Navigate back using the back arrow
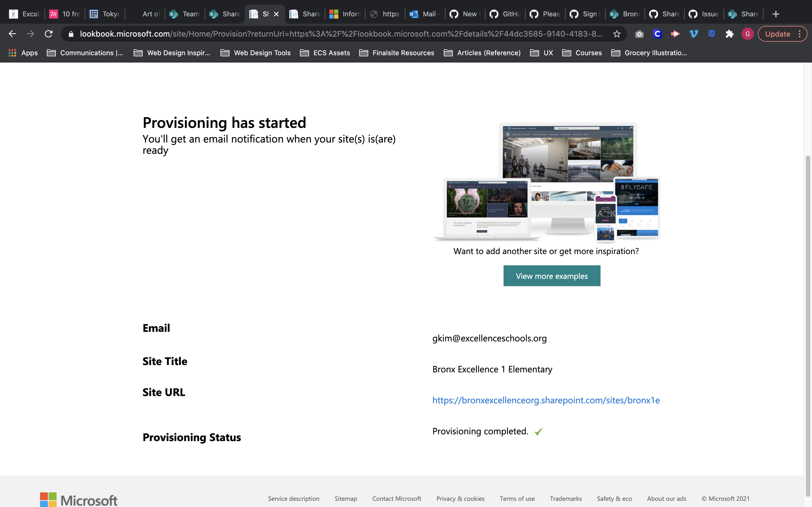This screenshot has width=812, height=507. [x=12, y=34]
